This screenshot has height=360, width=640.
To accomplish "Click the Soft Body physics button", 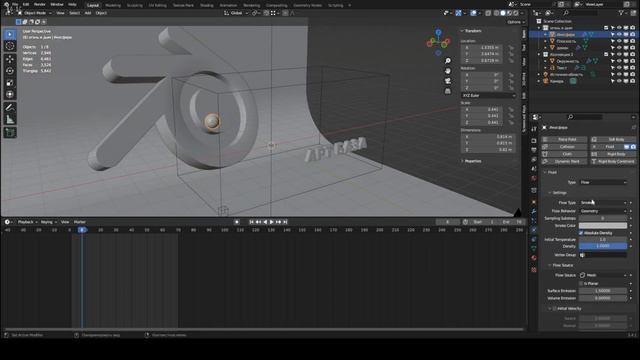I will coord(613,140).
